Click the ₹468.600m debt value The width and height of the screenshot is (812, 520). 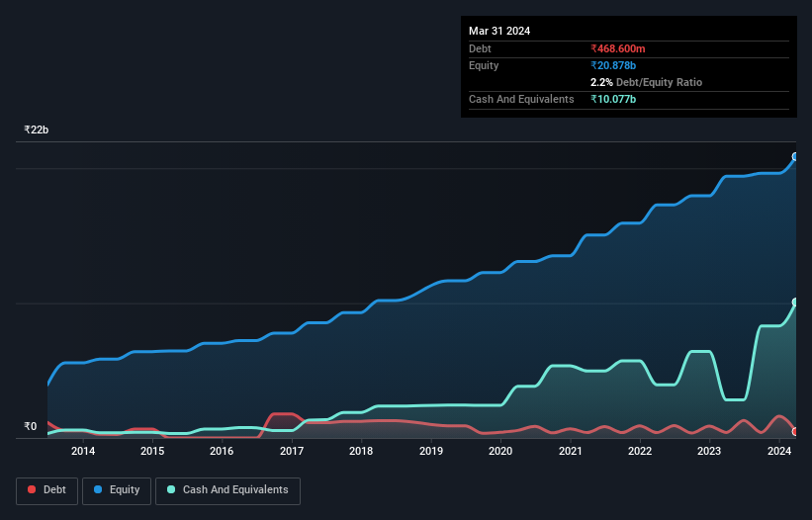(618, 48)
